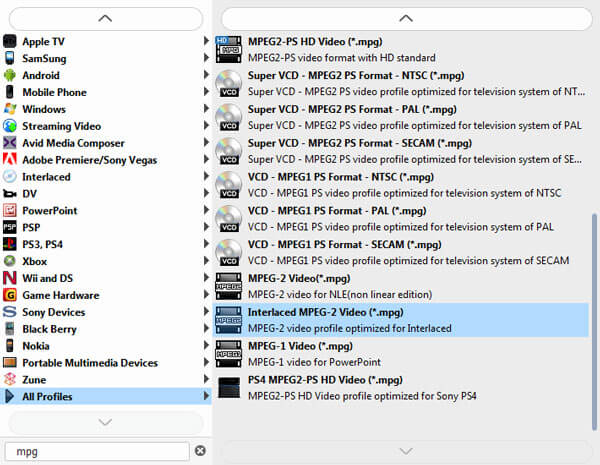Screen dimensions: 600x465
Task: Open the Avid Media Composer category
Action: pyautogui.click(x=73, y=143)
